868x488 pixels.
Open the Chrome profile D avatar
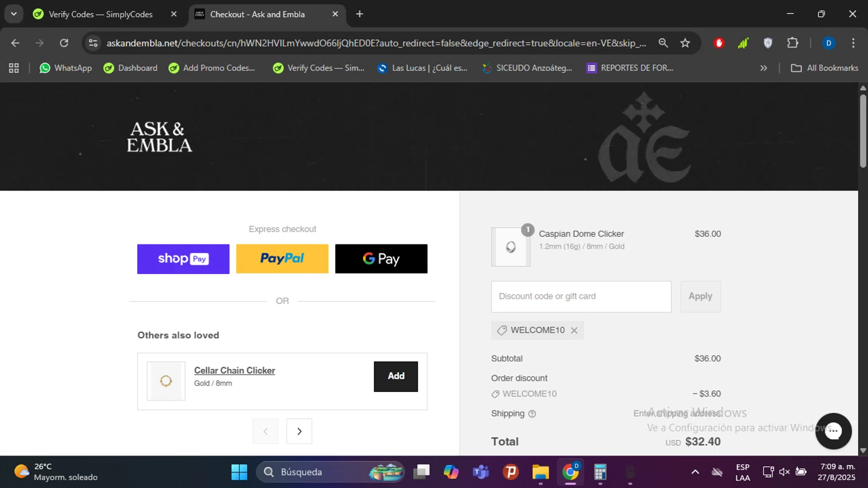point(829,43)
